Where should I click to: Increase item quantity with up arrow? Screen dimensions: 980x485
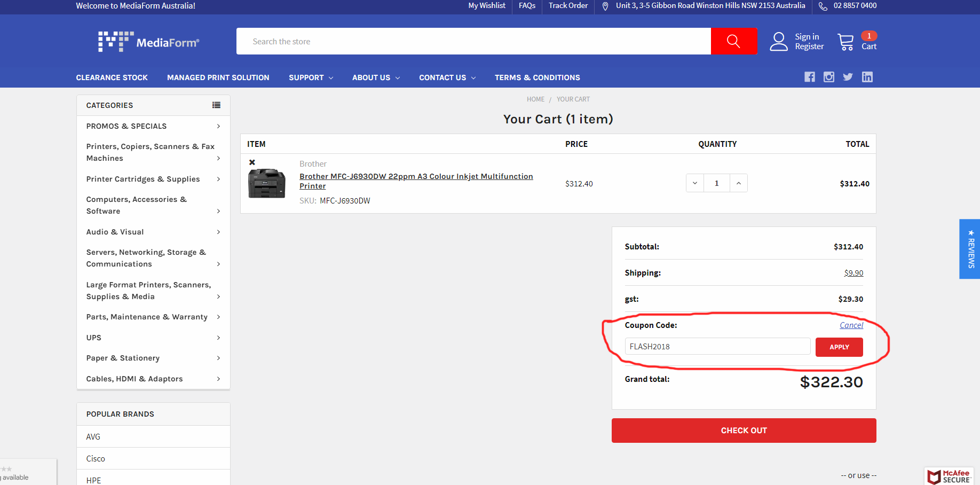tap(739, 183)
